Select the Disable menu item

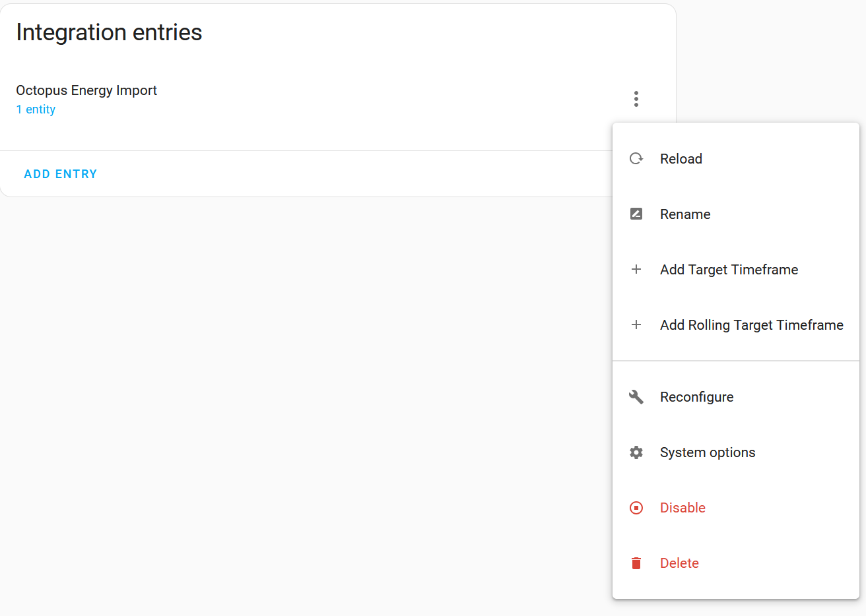click(x=736, y=508)
